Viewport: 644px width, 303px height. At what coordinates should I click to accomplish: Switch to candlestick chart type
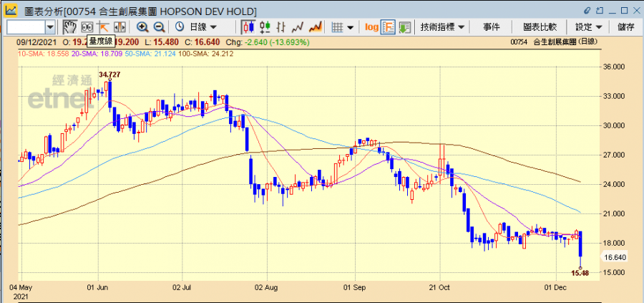pos(248,27)
